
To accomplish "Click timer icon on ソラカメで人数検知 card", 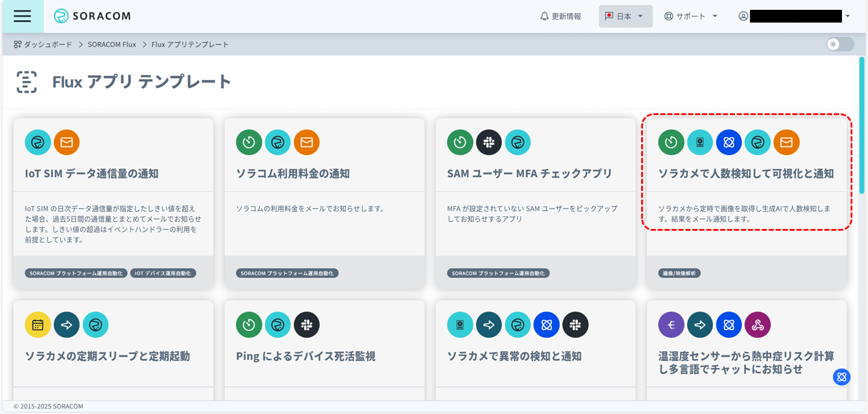I will coord(671,142).
